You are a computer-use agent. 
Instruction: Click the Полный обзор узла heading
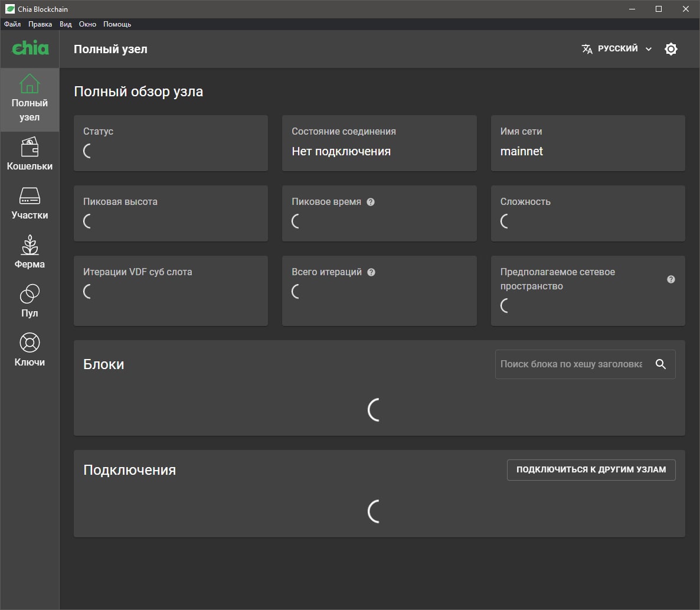point(138,92)
